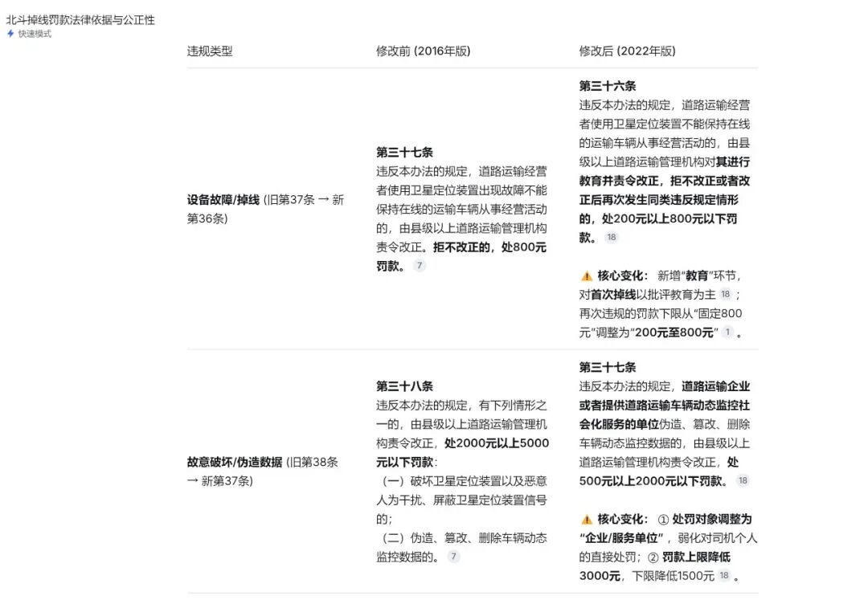The image size is (868, 604).
Task: Click clause （二）伪造、篡改、删除车辆动态监控数据
Action: (461, 547)
